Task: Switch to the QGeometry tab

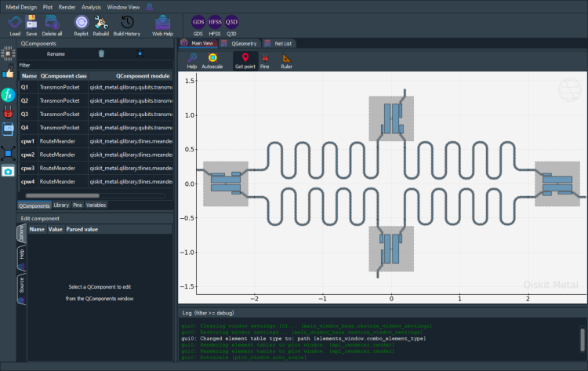Action: pyautogui.click(x=239, y=43)
